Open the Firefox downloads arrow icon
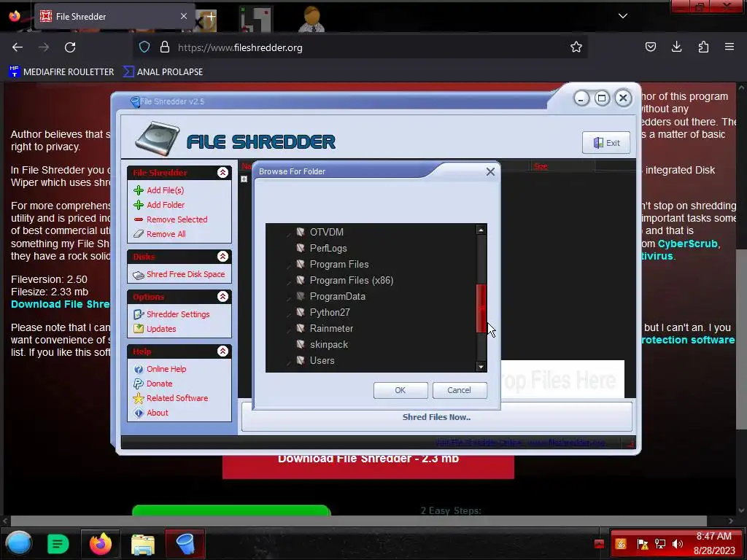This screenshot has width=747, height=560. pos(676,47)
